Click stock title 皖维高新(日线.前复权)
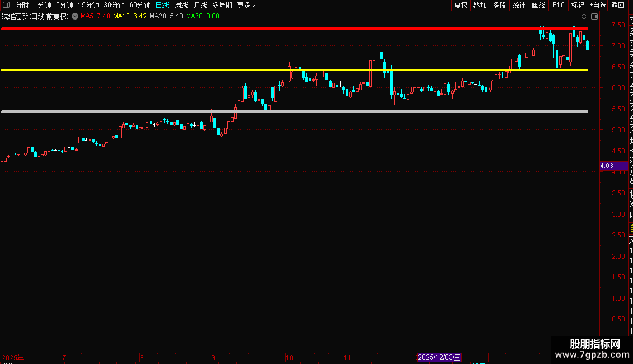633x364 pixels. click(x=35, y=16)
